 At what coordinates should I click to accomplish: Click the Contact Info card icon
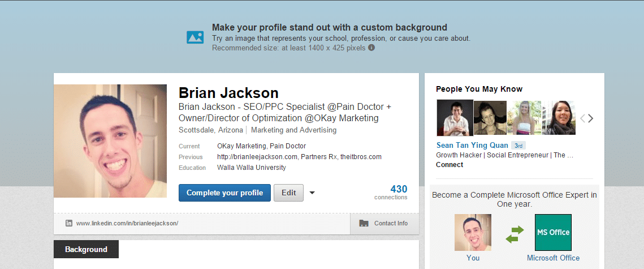click(364, 223)
